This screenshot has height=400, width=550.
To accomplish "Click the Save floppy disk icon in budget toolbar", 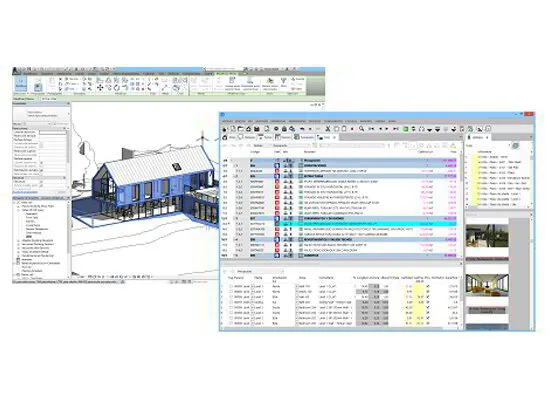I will 257,129.
